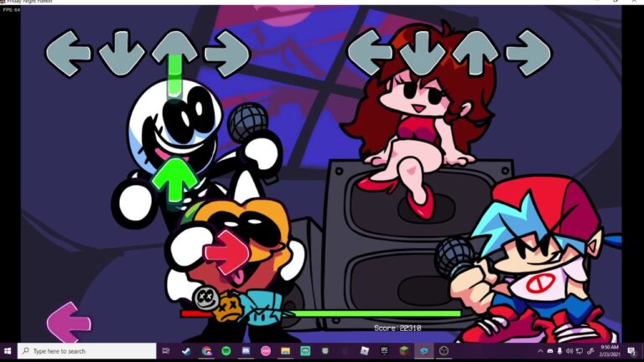
Task: Click the opponent's gray right arrow receptor
Action: coord(227,53)
